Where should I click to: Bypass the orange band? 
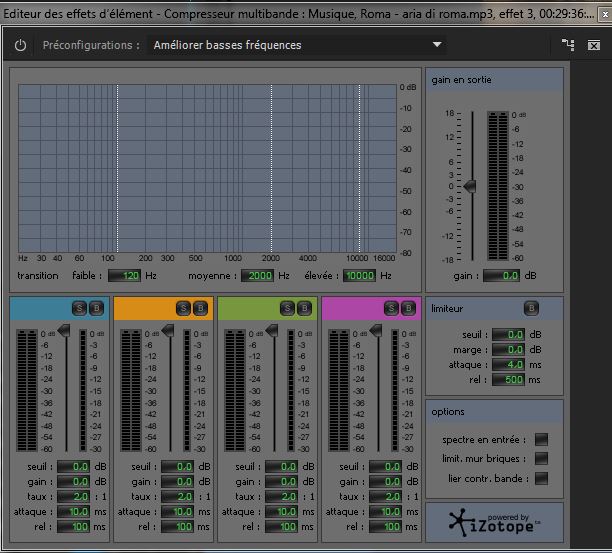[x=200, y=308]
